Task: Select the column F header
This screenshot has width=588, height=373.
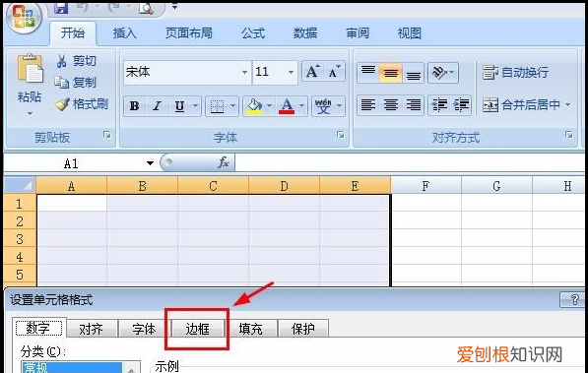Action: tap(425, 186)
